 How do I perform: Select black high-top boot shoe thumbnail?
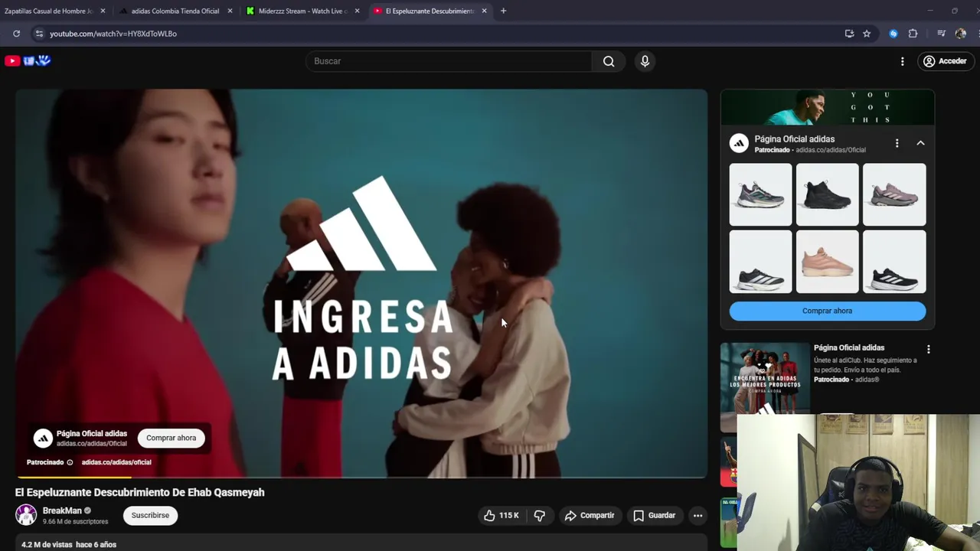pyautogui.click(x=827, y=194)
